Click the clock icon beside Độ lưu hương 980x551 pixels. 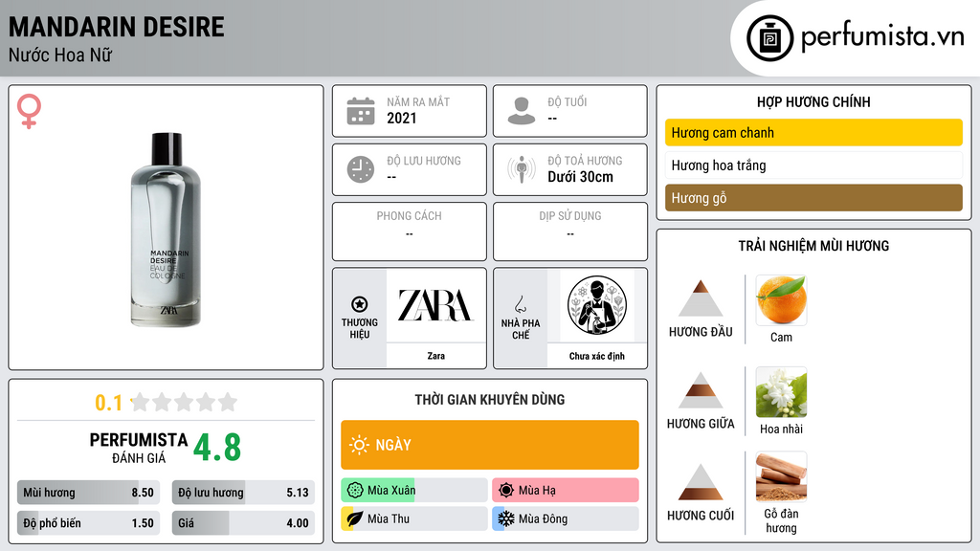tap(361, 169)
